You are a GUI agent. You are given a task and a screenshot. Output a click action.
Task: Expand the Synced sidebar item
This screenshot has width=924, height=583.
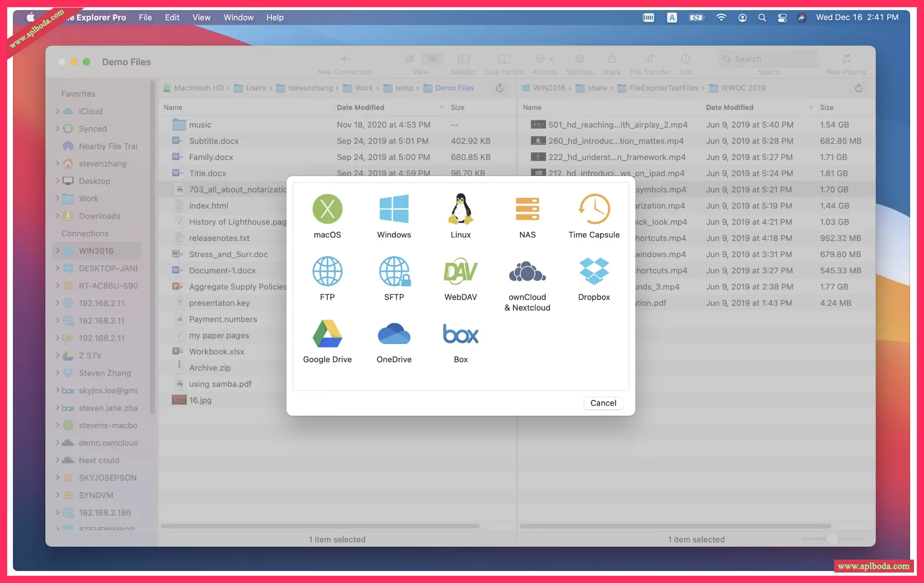(58, 129)
